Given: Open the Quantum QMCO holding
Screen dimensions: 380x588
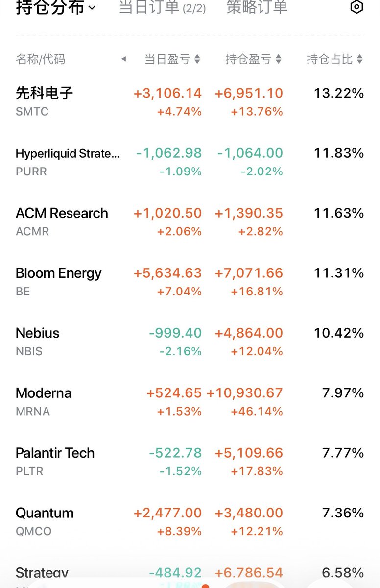Looking at the screenshot, I should (x=190, y=521).
